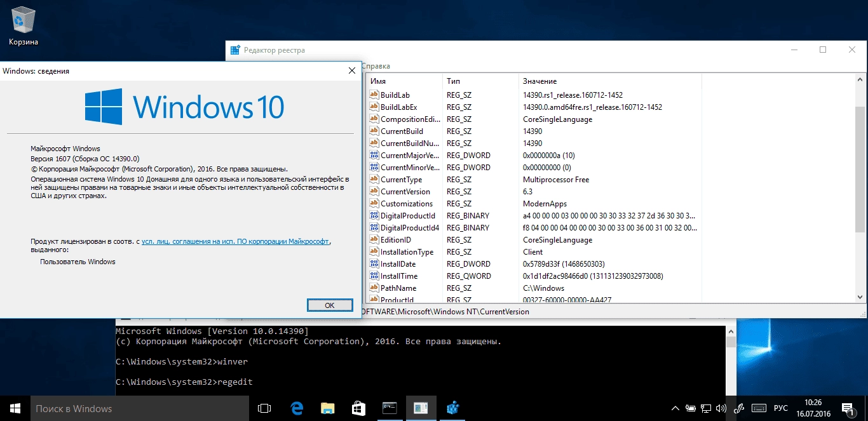This screenshot has height=421, width=868.
Task: Click the network tray icon
Action: tap(706, 408)
